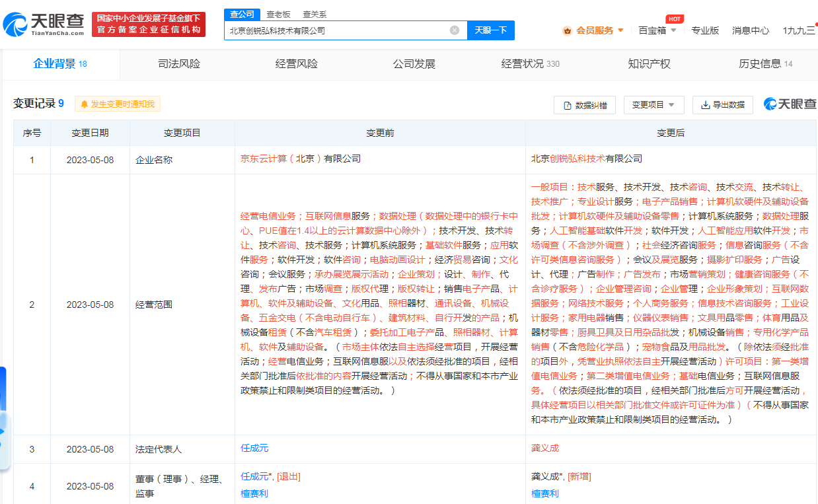
Task: Open the 企业背景 tab
Action: pos(60,64)
